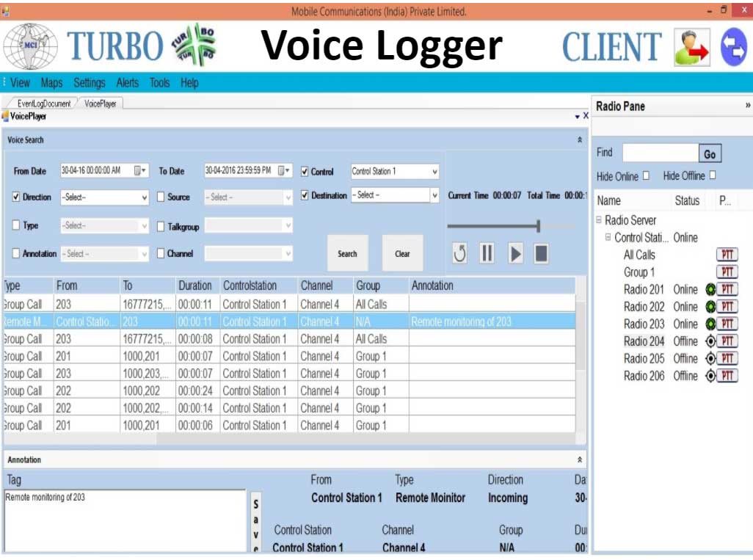The height and width of the screenshot is (560, 753).
Task: Click the Find input field
Action: (x=661, y=153)
